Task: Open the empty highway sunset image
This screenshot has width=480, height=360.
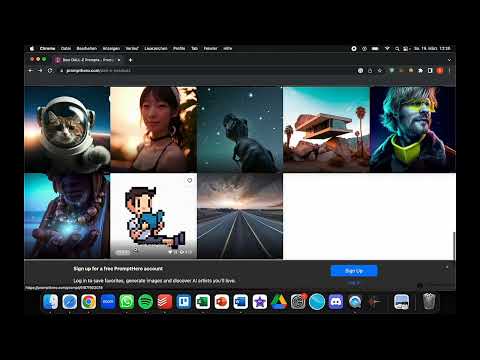Action: [240, 216]
